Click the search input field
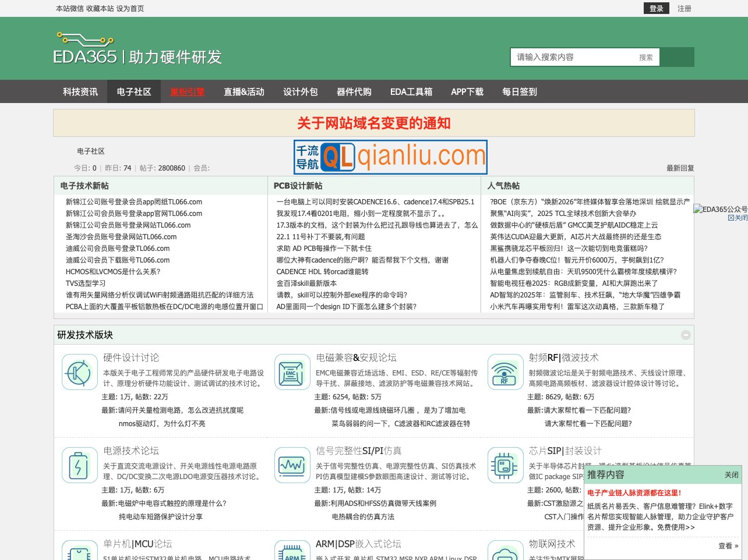 tap(577, 56)
